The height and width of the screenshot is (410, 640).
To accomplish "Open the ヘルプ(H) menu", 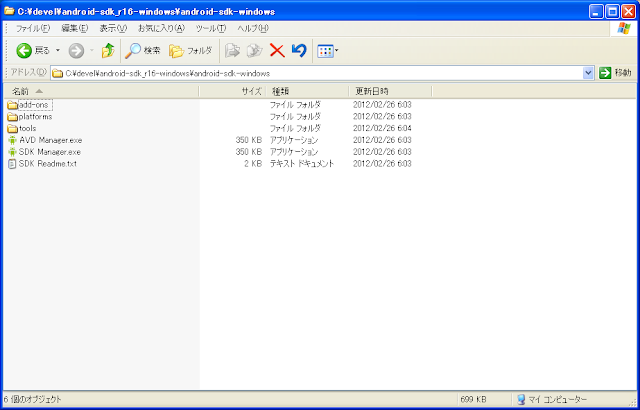I will pyautogui.click(x=253, y=29).
